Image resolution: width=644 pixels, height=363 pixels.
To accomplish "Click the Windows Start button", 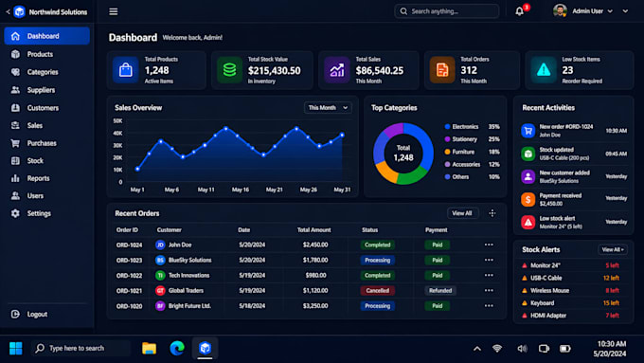I will click(x=15, y=348).
